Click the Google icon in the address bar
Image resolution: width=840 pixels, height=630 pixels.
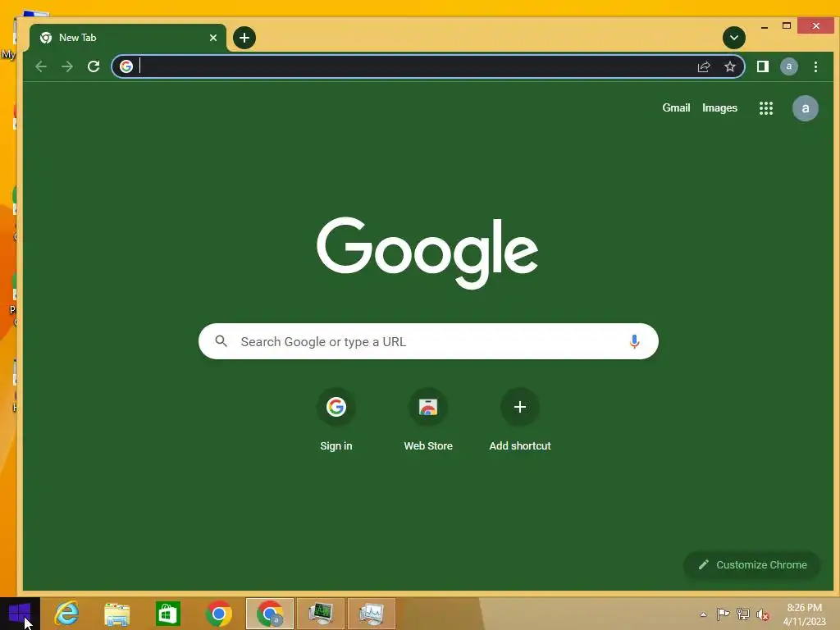pyautogui.click(x=126, y=66)
